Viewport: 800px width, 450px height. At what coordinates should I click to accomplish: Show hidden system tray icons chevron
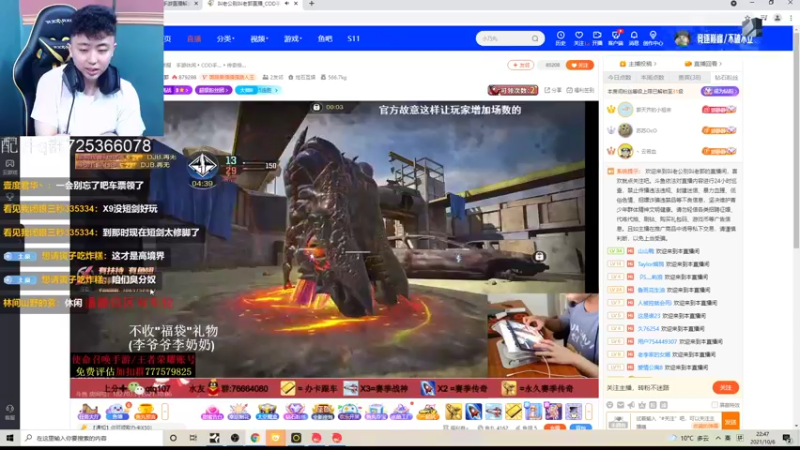(x=718, y=438)
